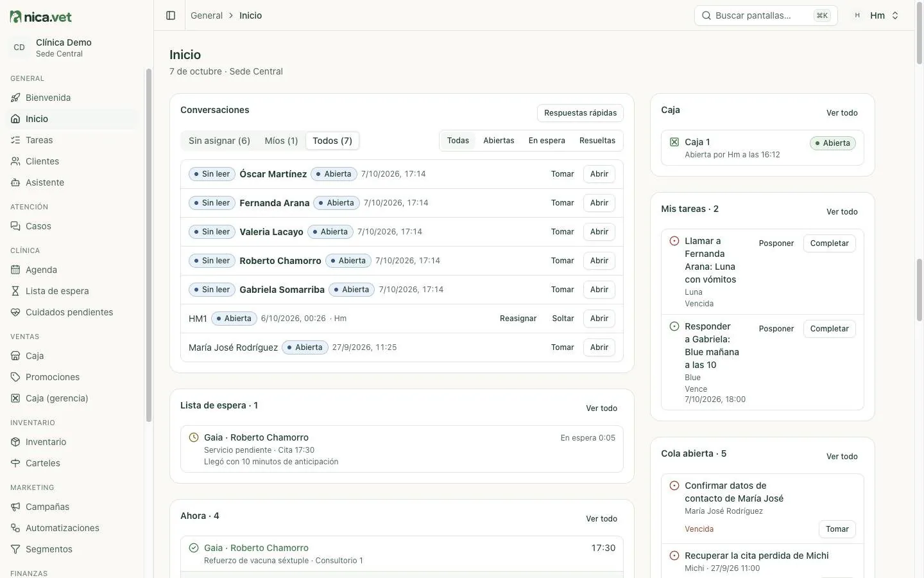Postpone the Responder a Gabriela task
The image size is (924, 578).
point(776,329)
